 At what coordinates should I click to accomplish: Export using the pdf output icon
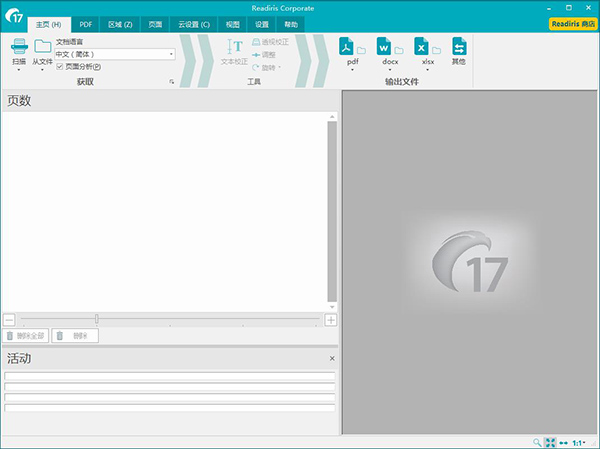tap(346, 46)
